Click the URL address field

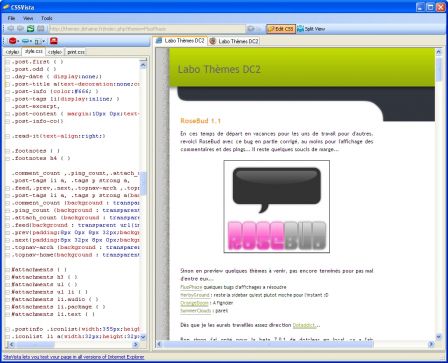tap(147, 29)
